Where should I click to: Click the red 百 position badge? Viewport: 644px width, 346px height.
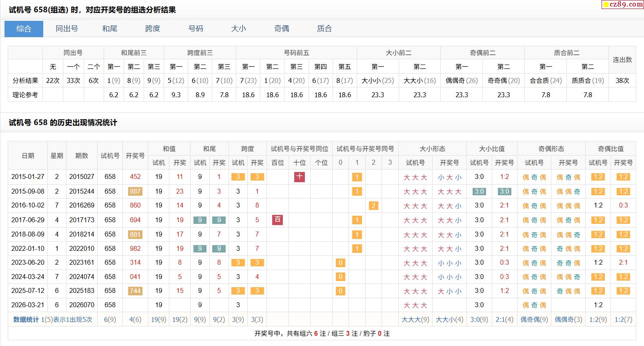[x=278, y=220]
